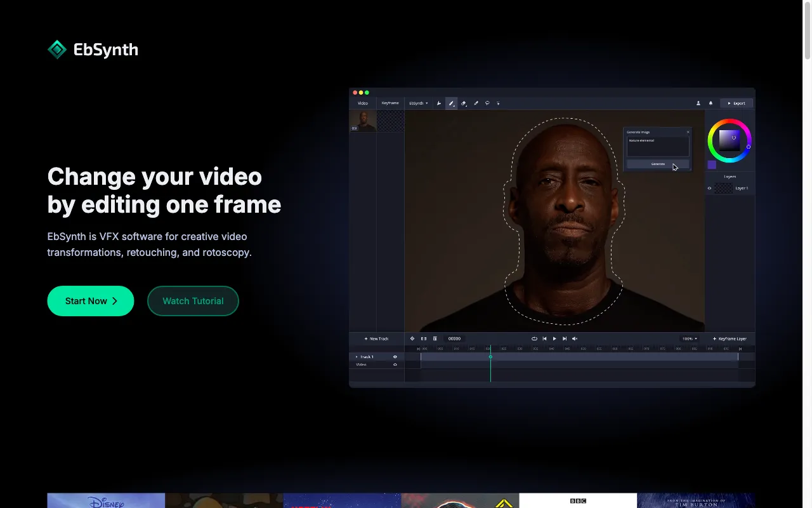The image size is (812, 508).
Task: Pick a shade in the saturation square
Action: click(729, 140)
